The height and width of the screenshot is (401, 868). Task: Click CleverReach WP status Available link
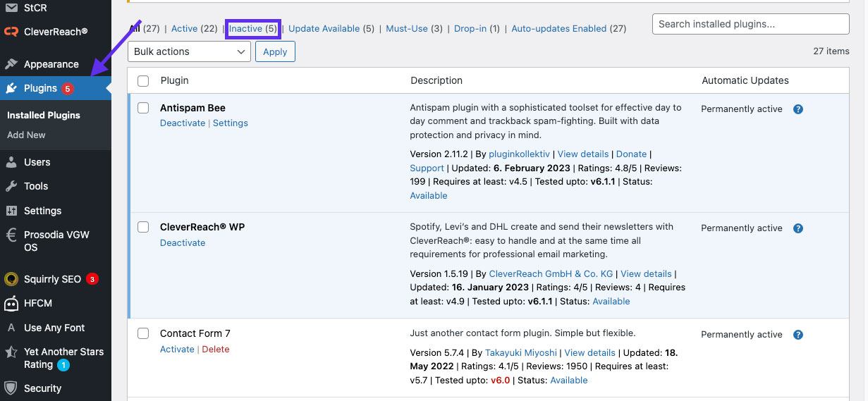(x=611, y=302)
